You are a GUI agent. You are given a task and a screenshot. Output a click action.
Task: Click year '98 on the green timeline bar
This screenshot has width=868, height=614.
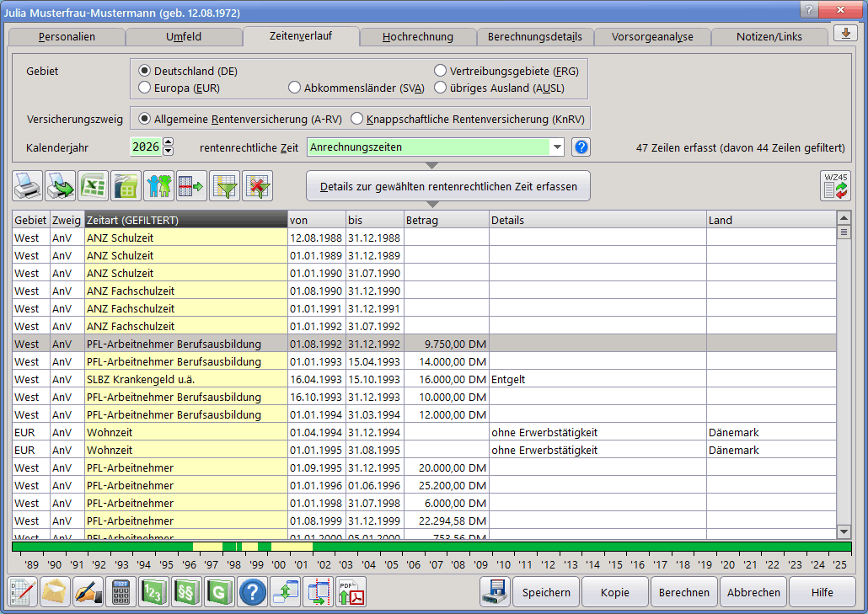233,547
